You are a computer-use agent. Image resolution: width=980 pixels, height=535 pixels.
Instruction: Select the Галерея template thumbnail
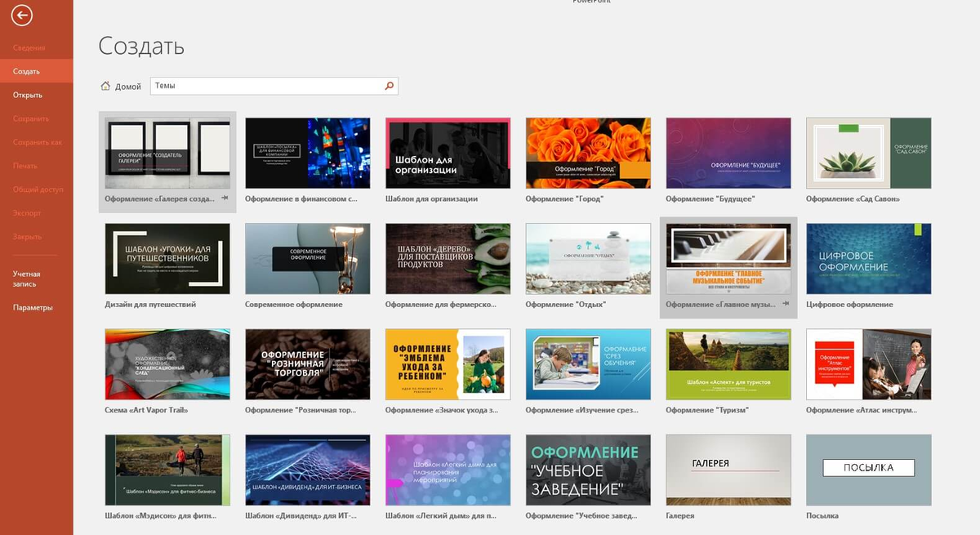728,470
